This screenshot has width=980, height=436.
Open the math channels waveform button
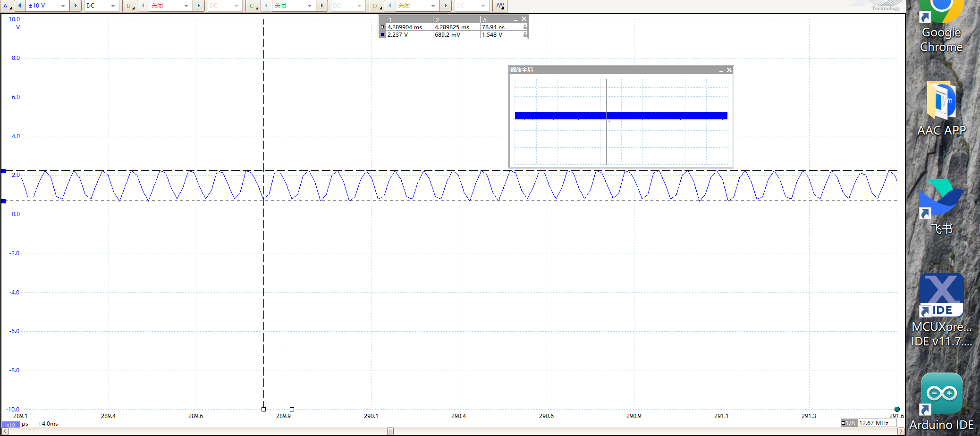(x=500, y=6)
